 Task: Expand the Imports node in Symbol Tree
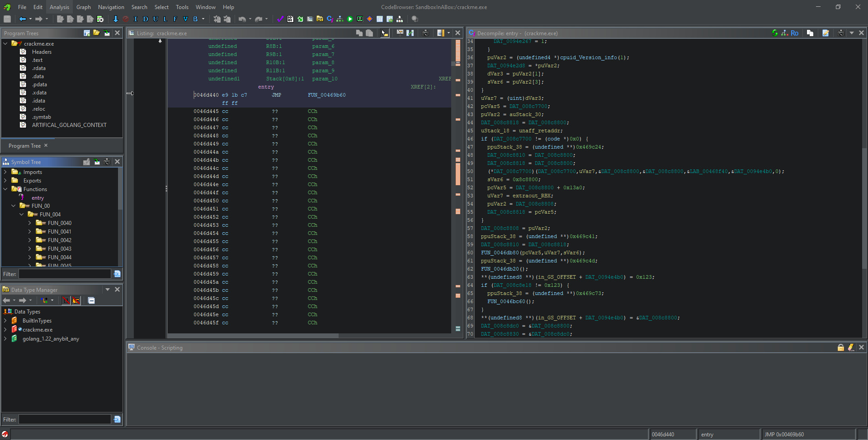coord(5,172)
